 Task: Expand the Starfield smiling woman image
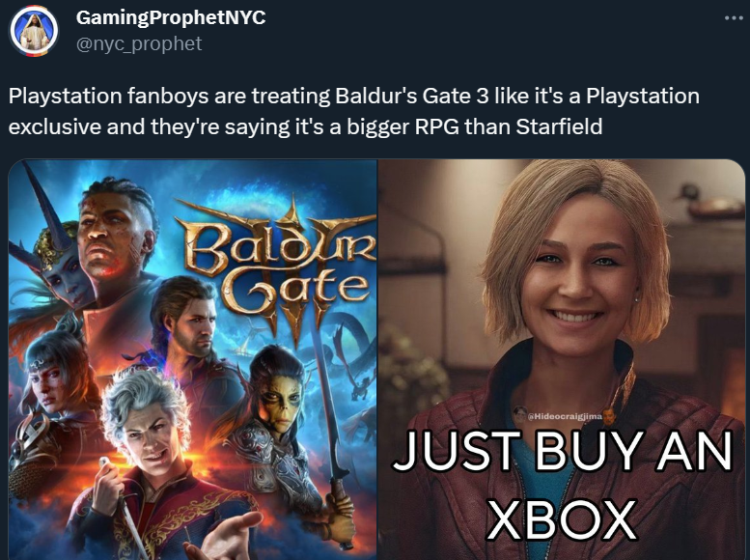click(x=562, y=359)
